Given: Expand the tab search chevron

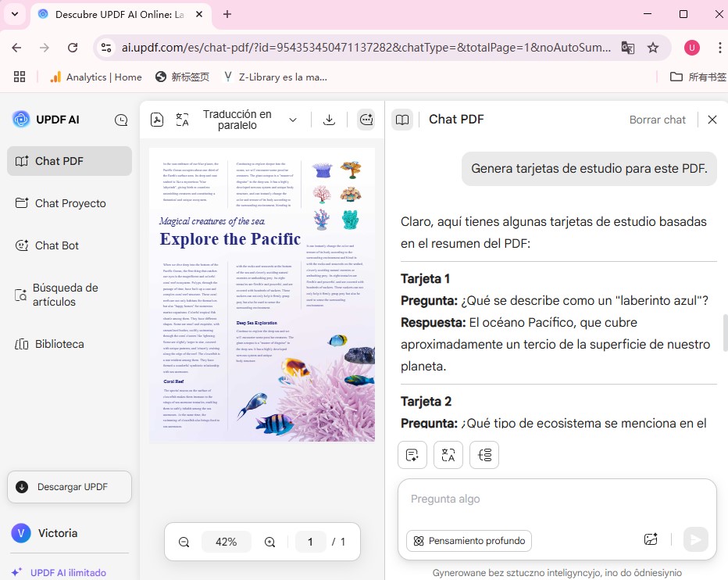Looking at the screenshot, I should click(15, 14).
